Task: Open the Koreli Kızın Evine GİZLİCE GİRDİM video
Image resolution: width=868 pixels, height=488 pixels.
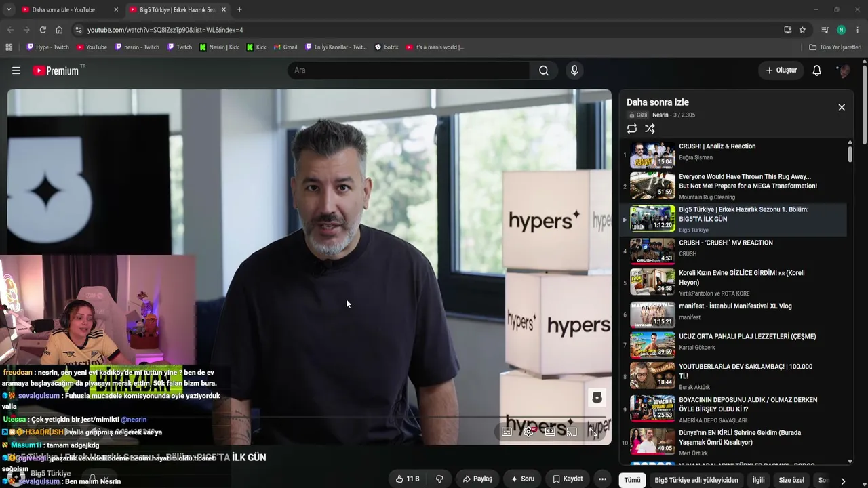Action: [733, 282]
